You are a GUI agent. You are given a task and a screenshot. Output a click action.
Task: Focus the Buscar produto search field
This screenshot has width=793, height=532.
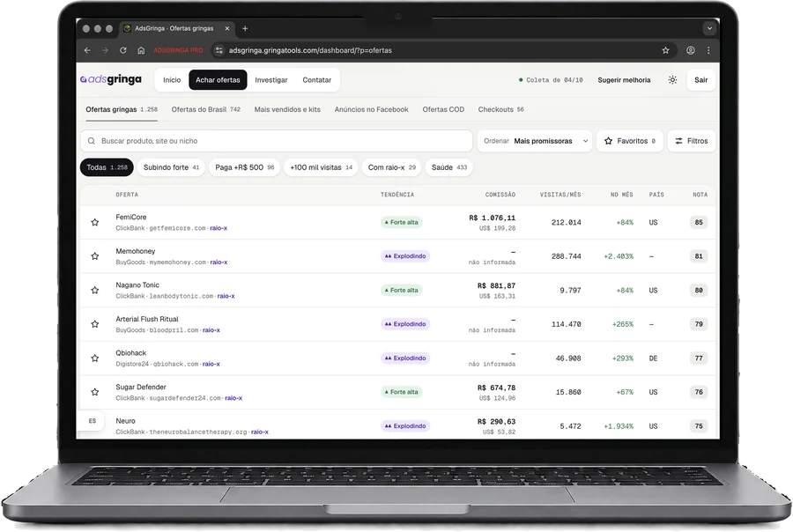pos(277,141)
